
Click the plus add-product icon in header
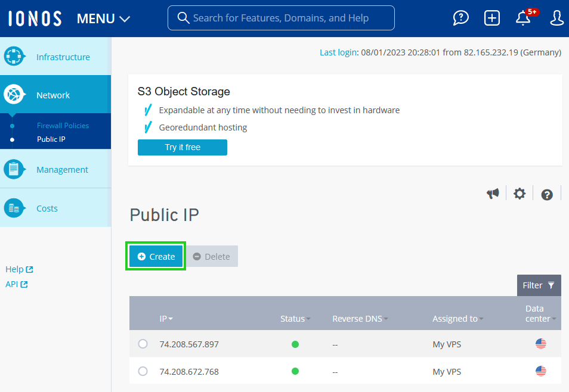pos(491,18)
